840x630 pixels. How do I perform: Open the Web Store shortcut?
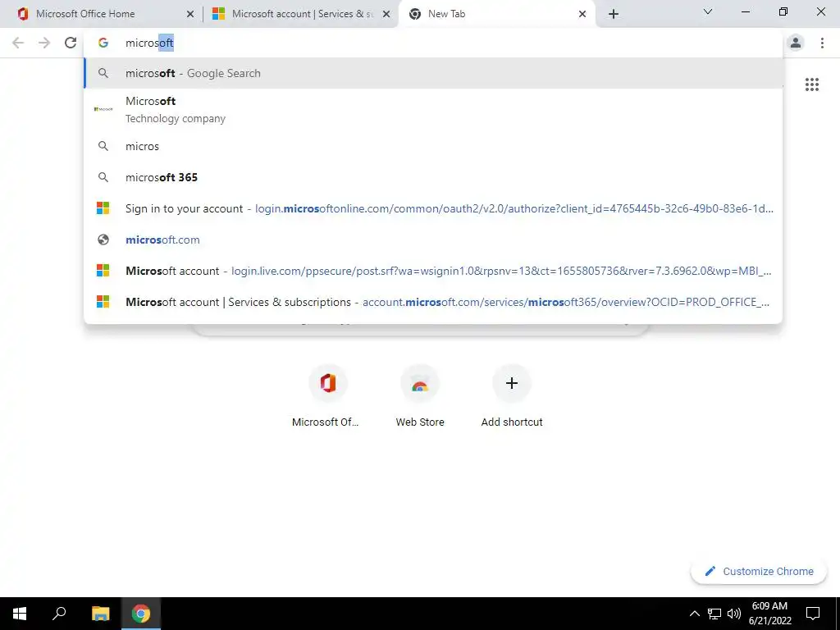coord(420,395)
